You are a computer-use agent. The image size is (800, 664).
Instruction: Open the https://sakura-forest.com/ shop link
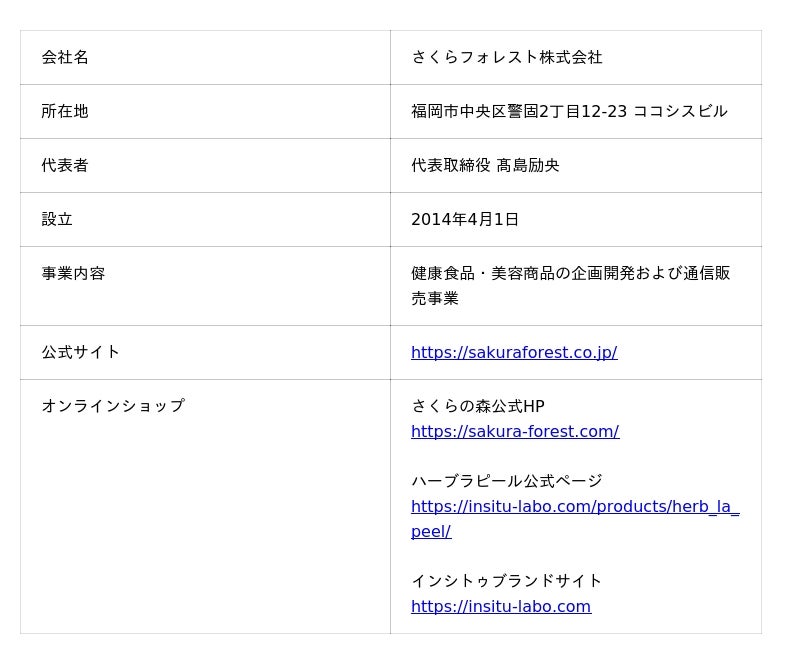tap(515, 431)
